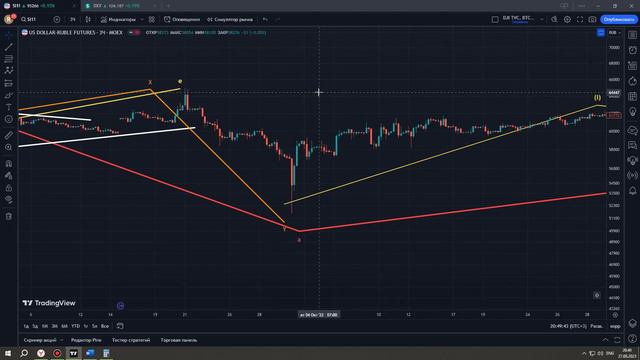Open the help question mark icon
This screenshot has height=360, width=640.
pos(632,338)
